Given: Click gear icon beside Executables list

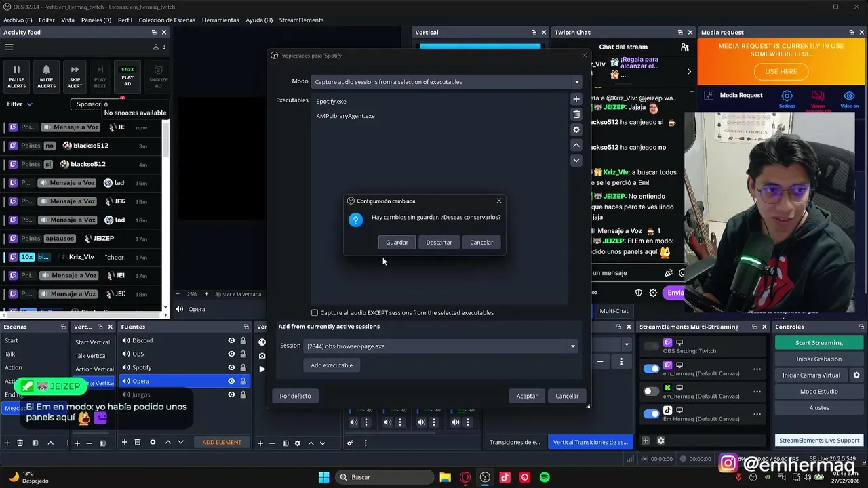Looking at the screenshot, I should pyautogui.click(x=576, y=129).
